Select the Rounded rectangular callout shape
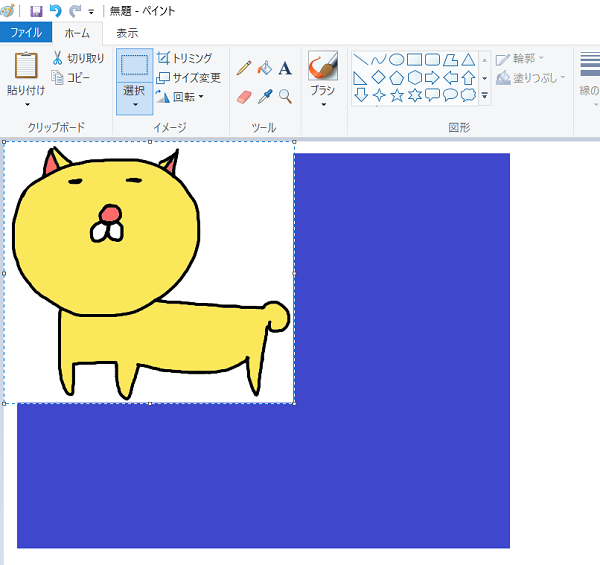600x565 pixels. (x=432, y=95)
